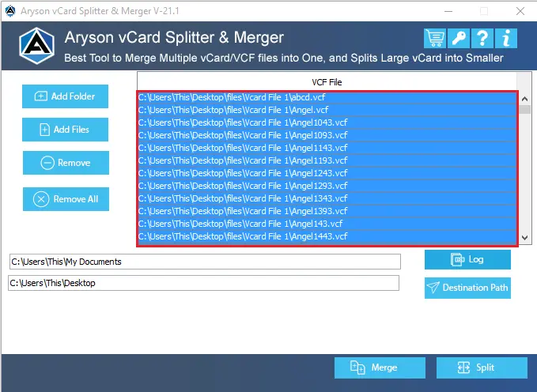Screen dimensions: 537x392
Task: Open the Log button
Action: (x=467, y=259)
